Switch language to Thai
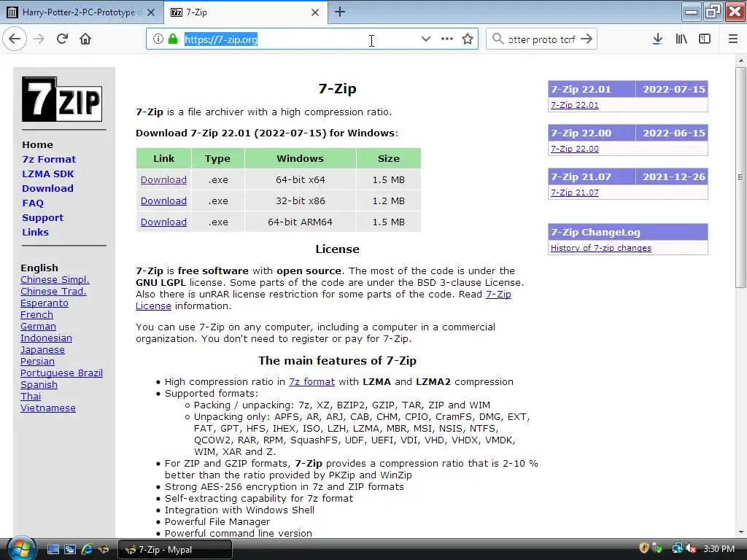The width and height of the screenshot is (747, 560). 31,397
